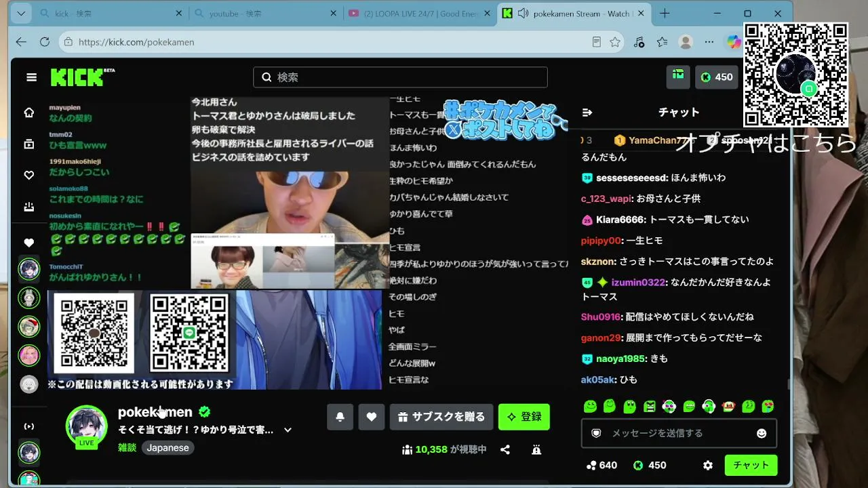This screenshot has width=868, height=488.
Task: Open the Browse icon in Kick sidebar
Action: (29, 144)
